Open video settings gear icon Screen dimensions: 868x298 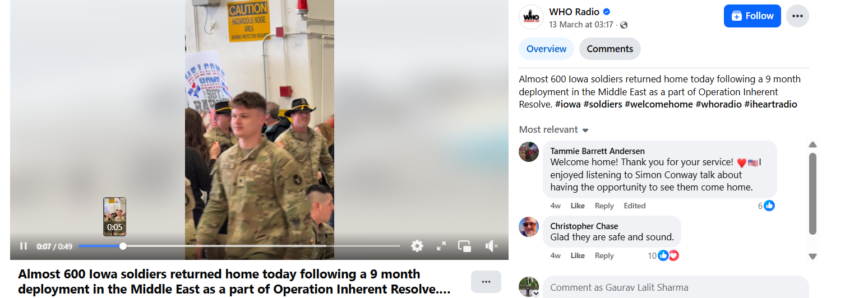[417, 246]
